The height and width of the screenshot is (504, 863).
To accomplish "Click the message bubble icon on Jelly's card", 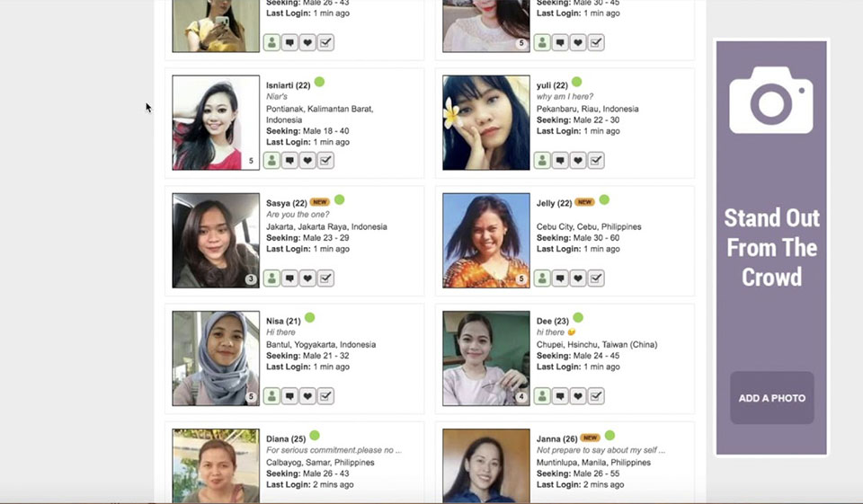I will point(560,279).
